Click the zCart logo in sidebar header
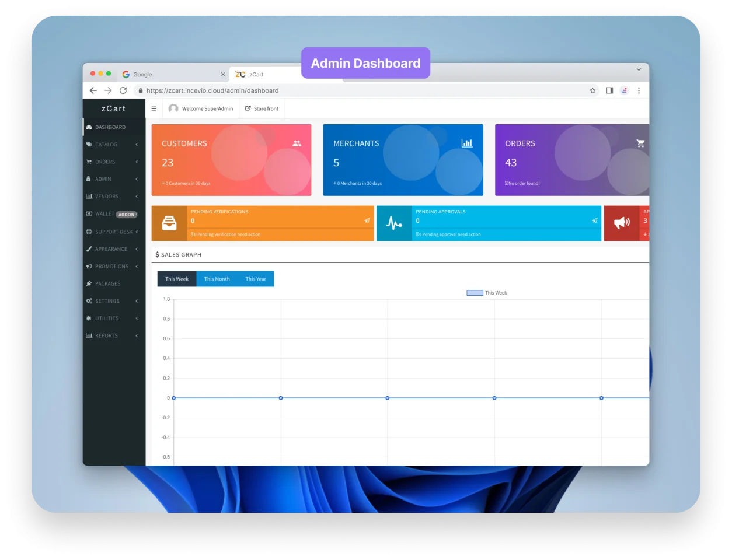The width and height of the screenshot is (732, 560). tap(113, 108)
